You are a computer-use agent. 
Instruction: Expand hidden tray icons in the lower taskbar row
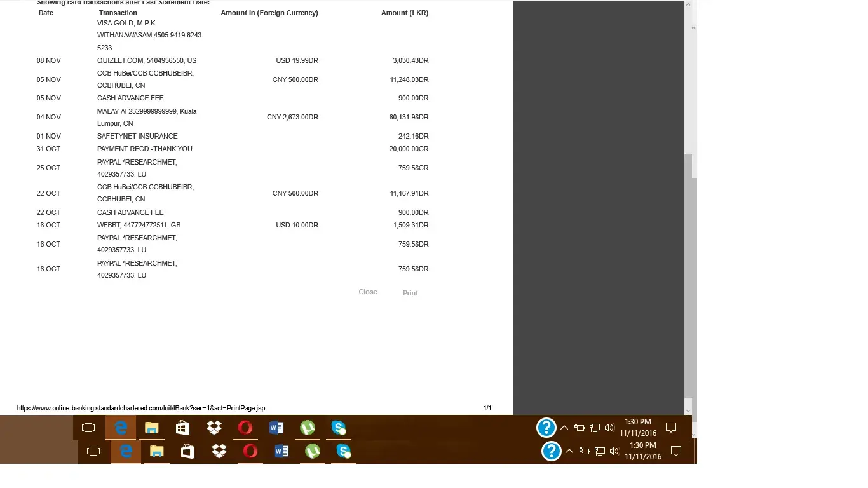pyautogui.click(x=569, y=451)
